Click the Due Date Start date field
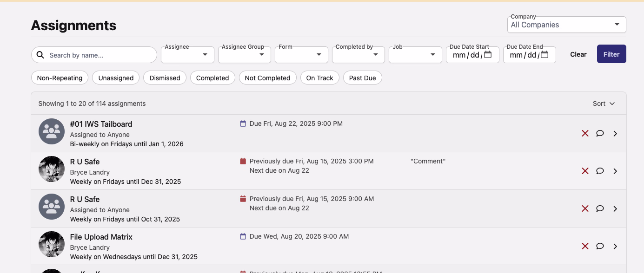Viewport: 644px width, 273px height. click(x=472, y=55)
